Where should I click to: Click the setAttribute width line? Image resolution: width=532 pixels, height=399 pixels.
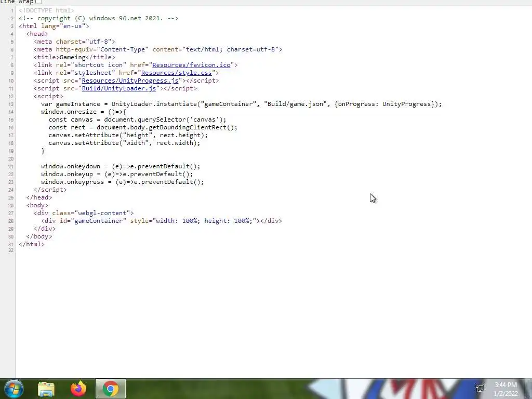click(124, 143)
